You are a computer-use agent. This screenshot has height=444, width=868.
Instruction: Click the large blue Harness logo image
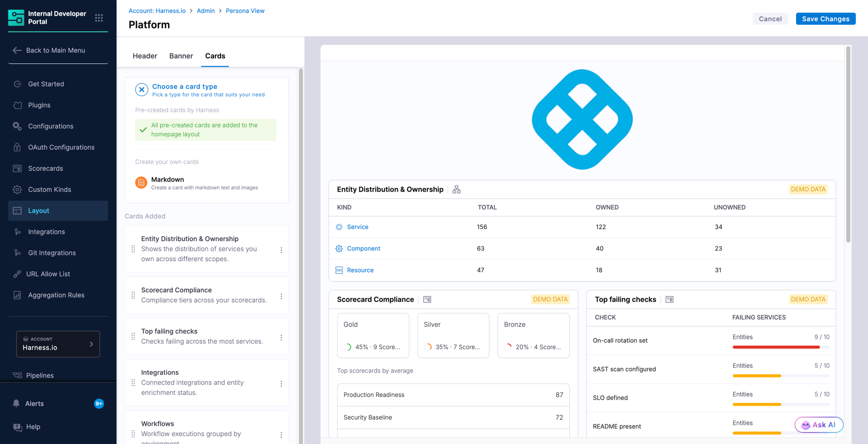582,119
